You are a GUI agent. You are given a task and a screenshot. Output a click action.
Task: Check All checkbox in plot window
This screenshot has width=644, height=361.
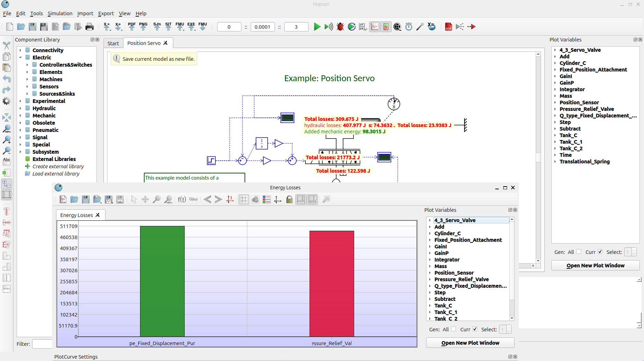(x=453, y=329)
